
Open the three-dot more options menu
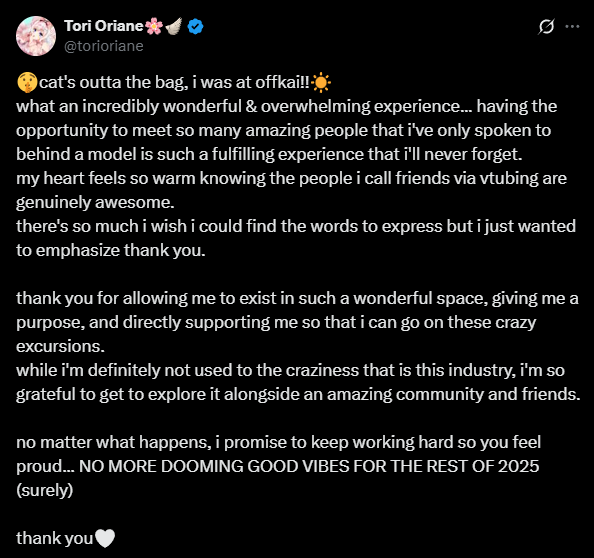(x=572, y=27)
